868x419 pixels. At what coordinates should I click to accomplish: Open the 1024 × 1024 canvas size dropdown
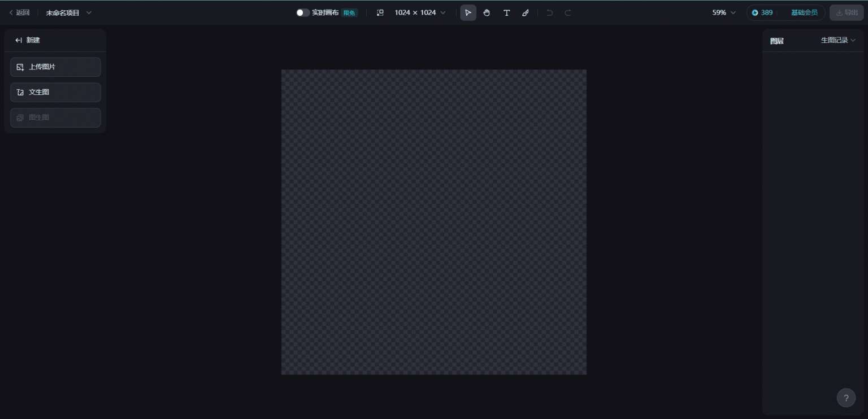420,12
